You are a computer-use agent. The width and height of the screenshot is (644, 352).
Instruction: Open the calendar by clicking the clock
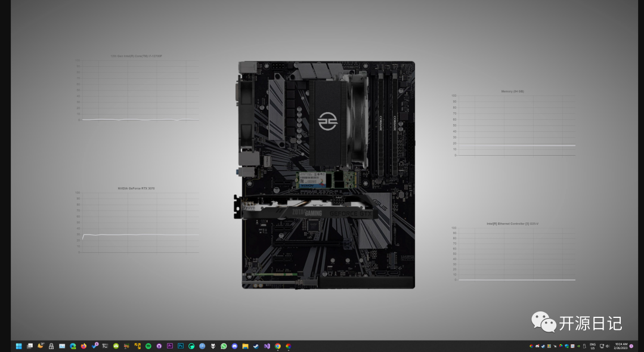click(x=620, y=345)
